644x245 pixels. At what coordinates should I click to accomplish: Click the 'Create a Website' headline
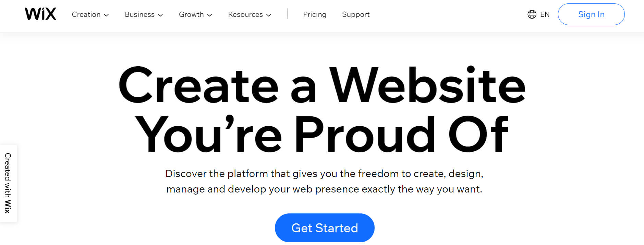pos(322,85)
